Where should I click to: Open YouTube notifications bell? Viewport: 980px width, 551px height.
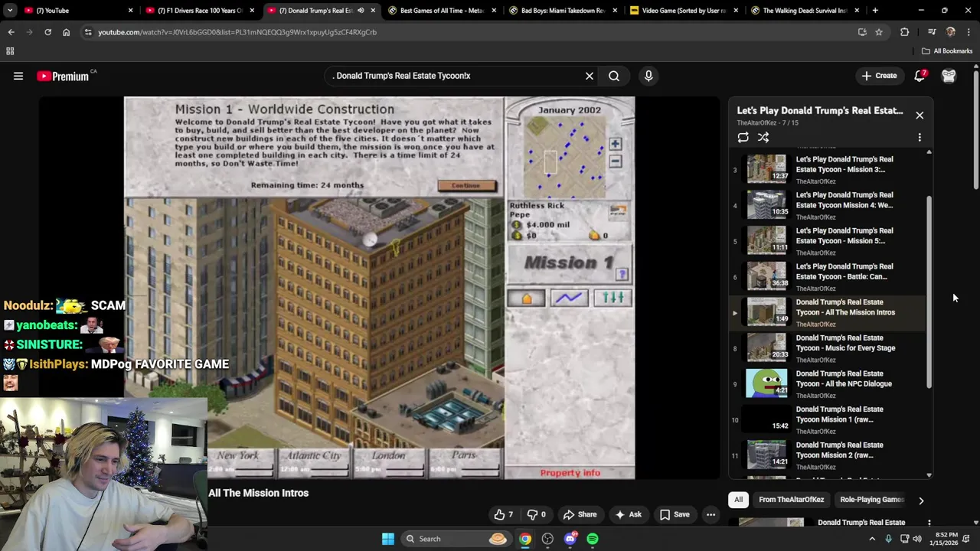tap(920, 76)
